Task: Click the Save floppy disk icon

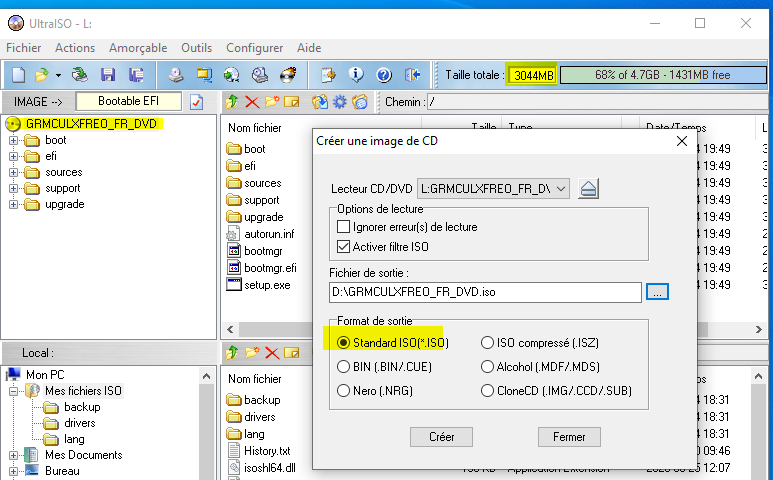Action: (x=107, y=75)
